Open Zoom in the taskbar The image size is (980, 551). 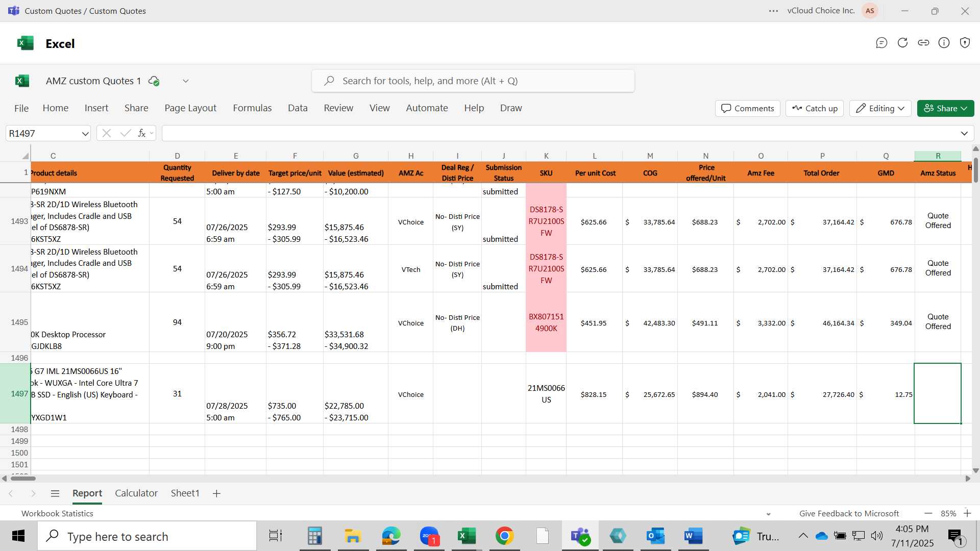pyautogui.click(x=429, y=536)
